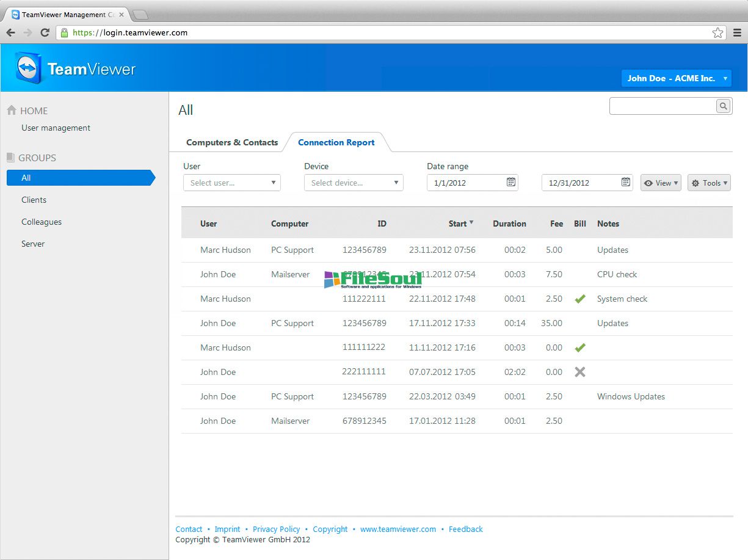
Task: Toggle the gray X bill status
Action: 580,372
